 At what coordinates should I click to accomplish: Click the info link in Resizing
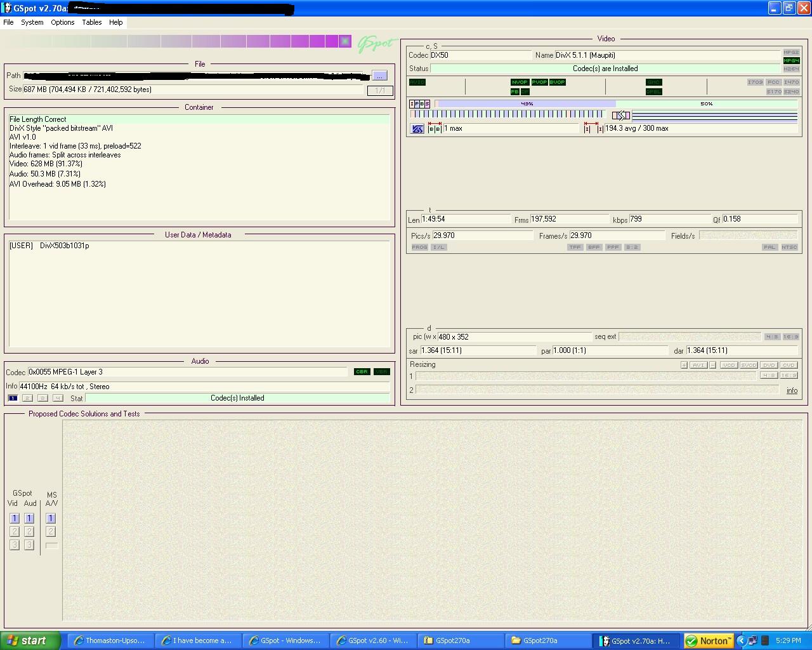click(792, 391)
